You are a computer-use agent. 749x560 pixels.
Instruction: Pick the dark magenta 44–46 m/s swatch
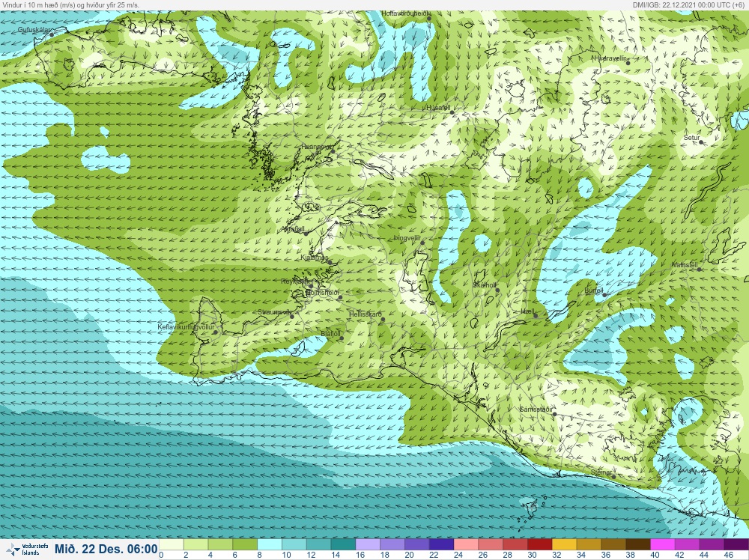712,545
